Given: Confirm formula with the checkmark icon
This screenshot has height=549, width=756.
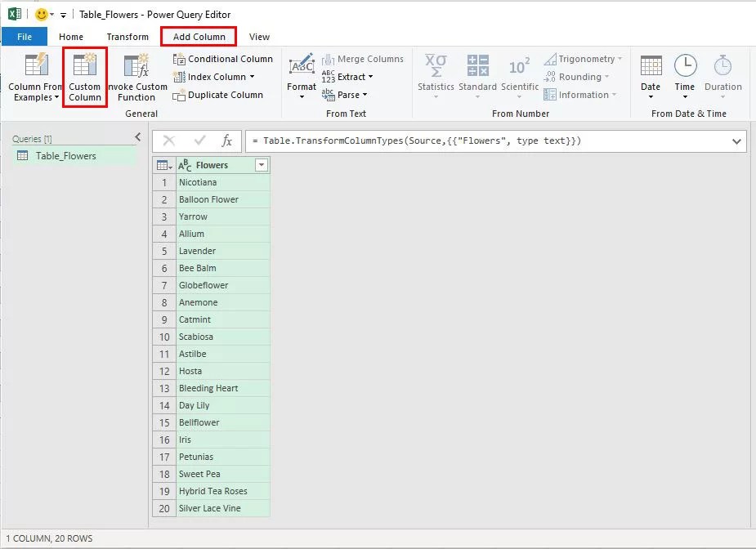Looking at the screenshot, I should (199, 141).
